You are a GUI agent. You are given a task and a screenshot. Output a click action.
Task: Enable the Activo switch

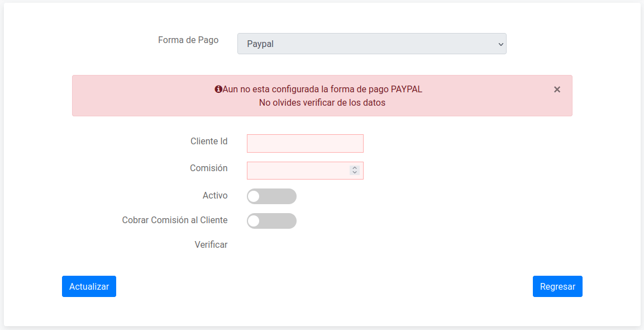pos(271,196)
